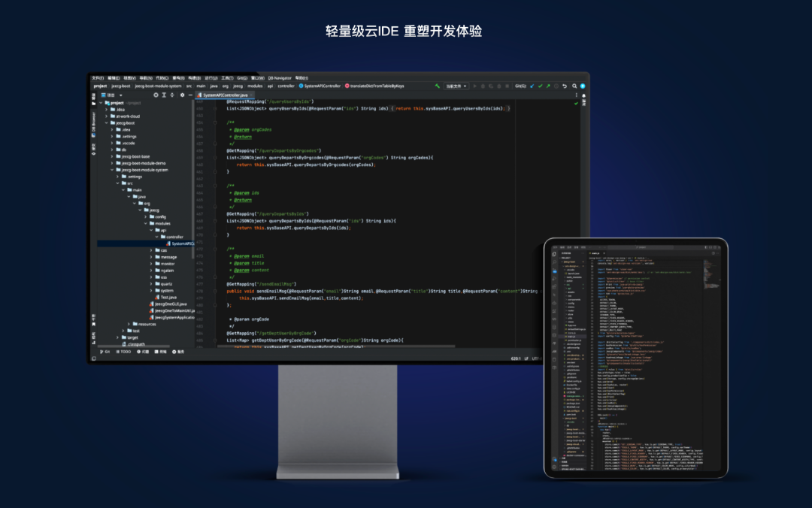Viewport: 812px width, 508px height.
Task: Expand the ai-work-cloud folder
Action: pyautogui.click(x=107, y=116)
